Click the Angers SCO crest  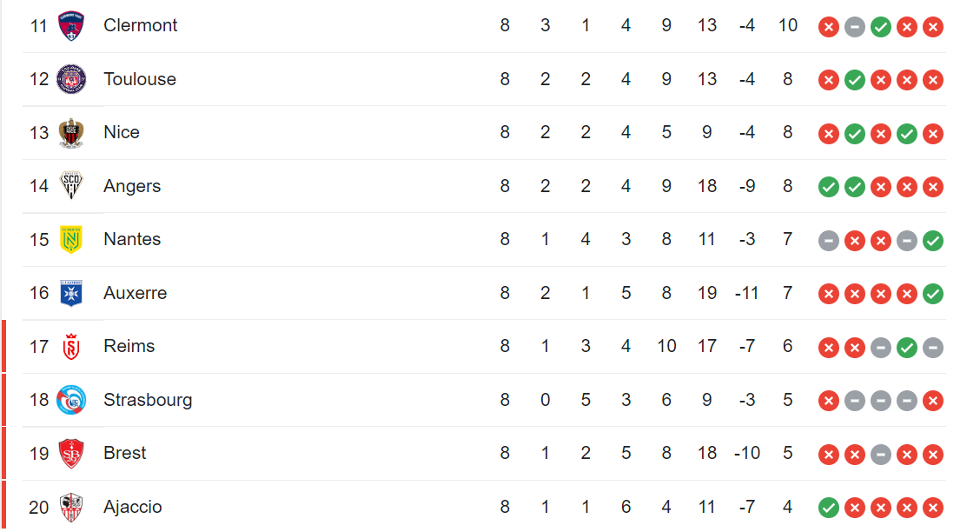71,186
